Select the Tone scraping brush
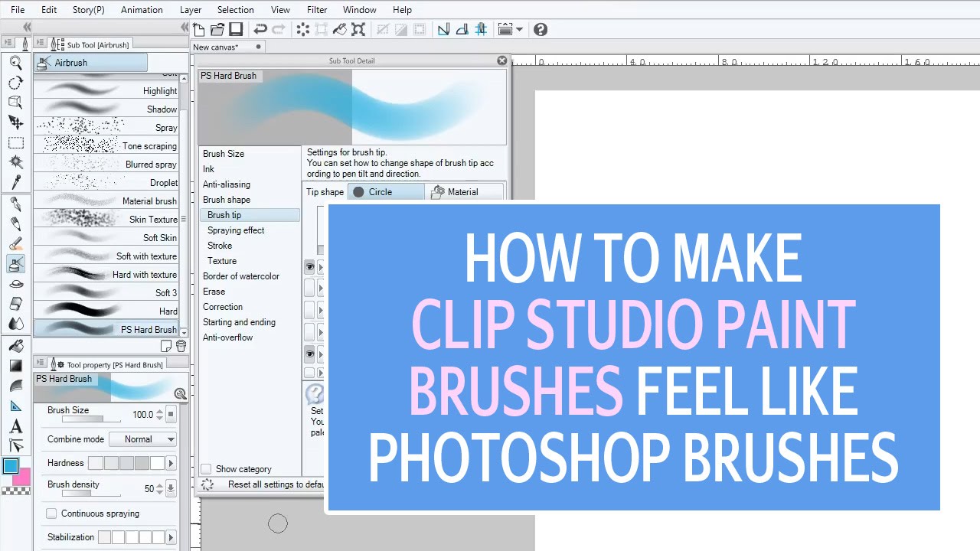Viewport: 980px width, 551px height. 106,145
